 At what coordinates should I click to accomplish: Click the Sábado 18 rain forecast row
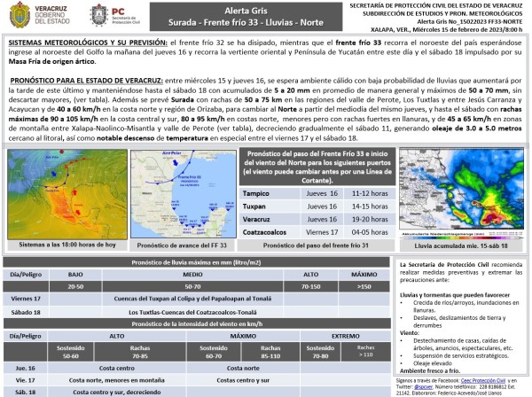point(195,312)
